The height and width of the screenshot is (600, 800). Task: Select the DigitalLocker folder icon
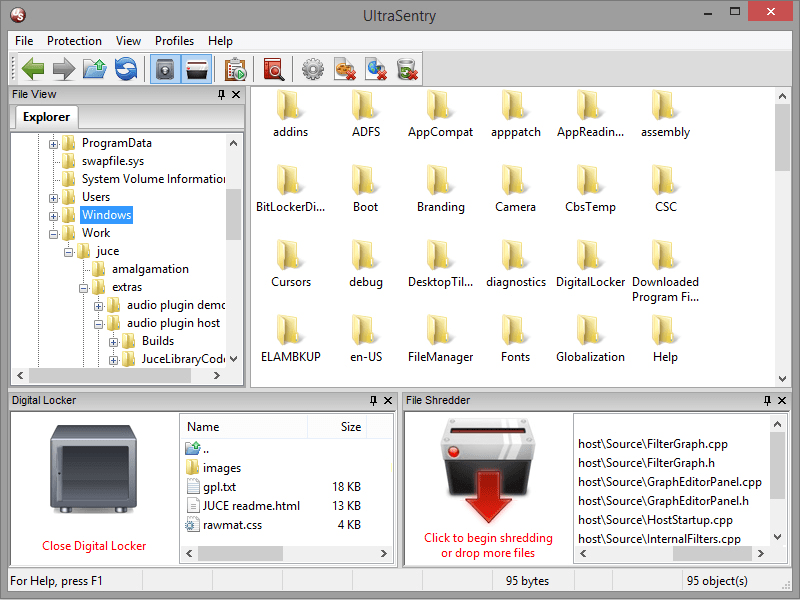tap(590, 263)
